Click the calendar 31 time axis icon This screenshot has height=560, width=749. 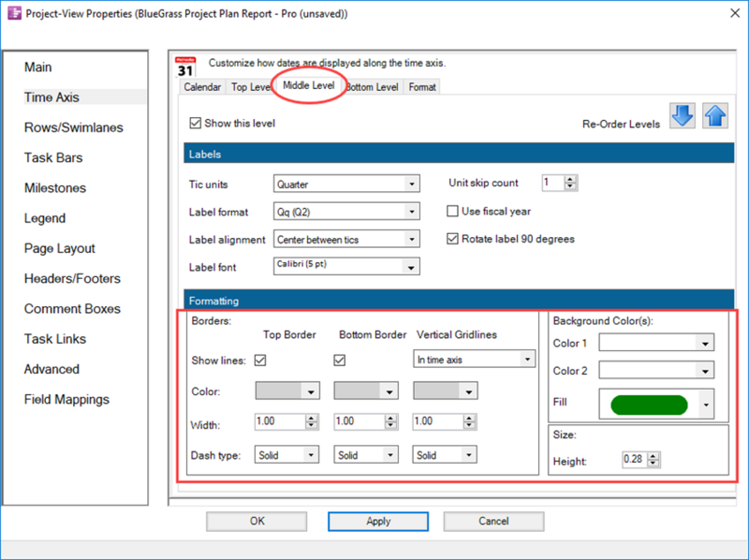185,66
